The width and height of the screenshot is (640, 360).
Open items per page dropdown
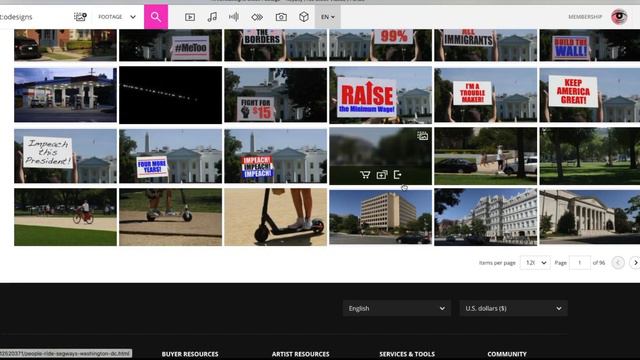pyautogui.click(x=535, y=263)
